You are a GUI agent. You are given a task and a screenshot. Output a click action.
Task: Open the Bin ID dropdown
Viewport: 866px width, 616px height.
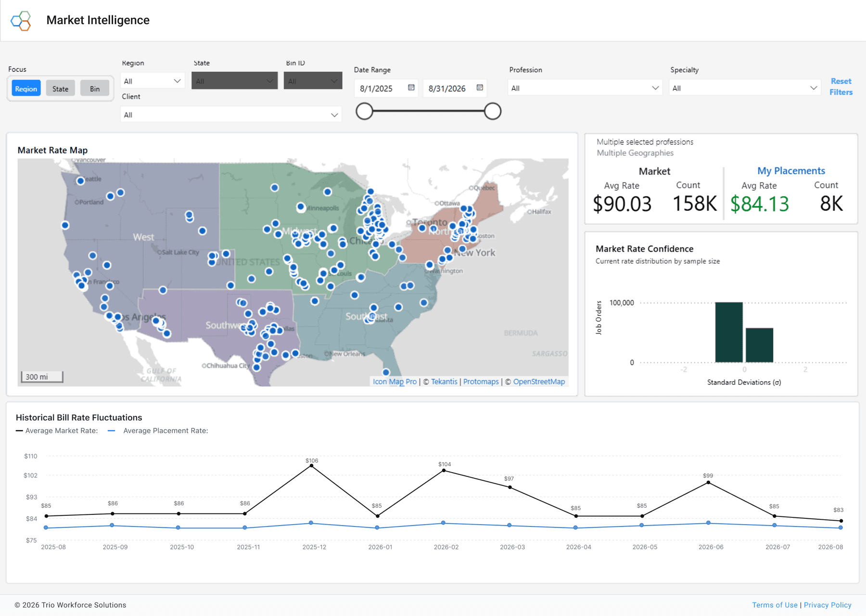pos(313,81)
